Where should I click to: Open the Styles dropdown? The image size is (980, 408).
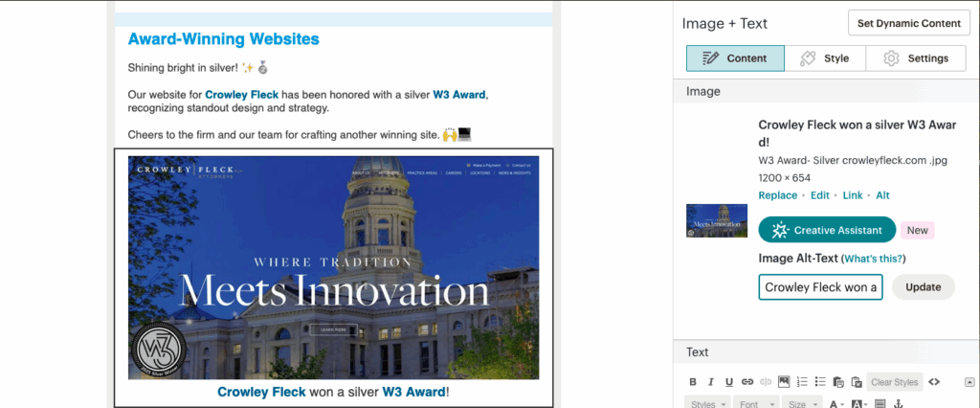pyautogui.click(x=707, y=403)
